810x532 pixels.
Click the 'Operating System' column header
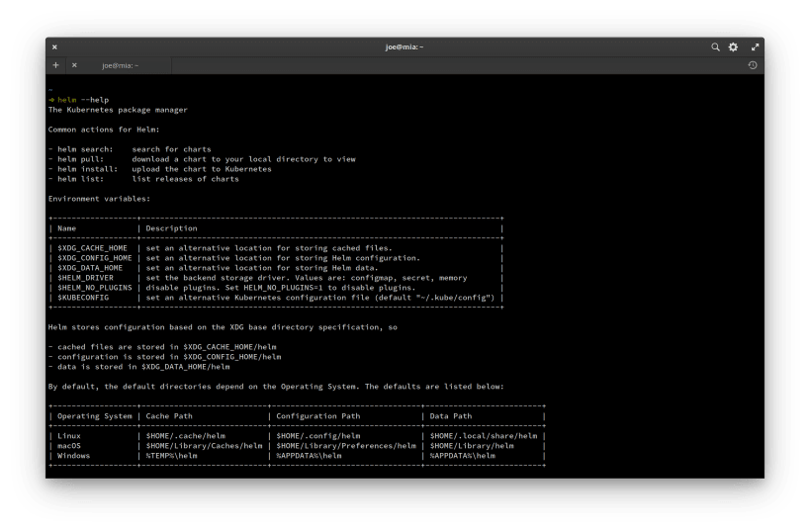point(95,415)
